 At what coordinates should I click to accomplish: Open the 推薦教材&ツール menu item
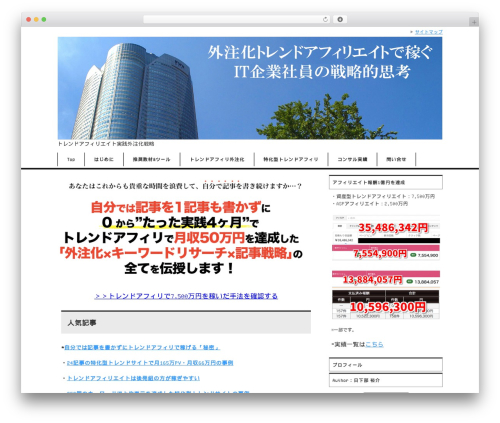(x=152, y=159)
